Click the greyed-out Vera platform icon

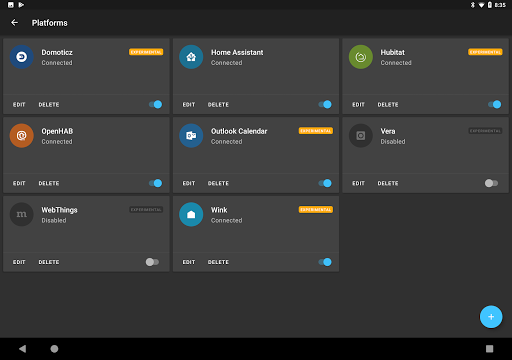(x=361, y=136)
